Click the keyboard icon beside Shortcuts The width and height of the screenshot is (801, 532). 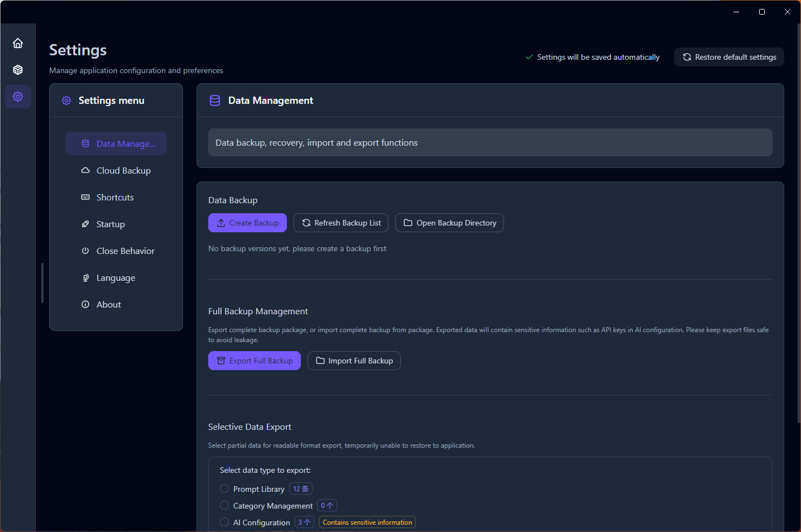click(x=85, y=197)
